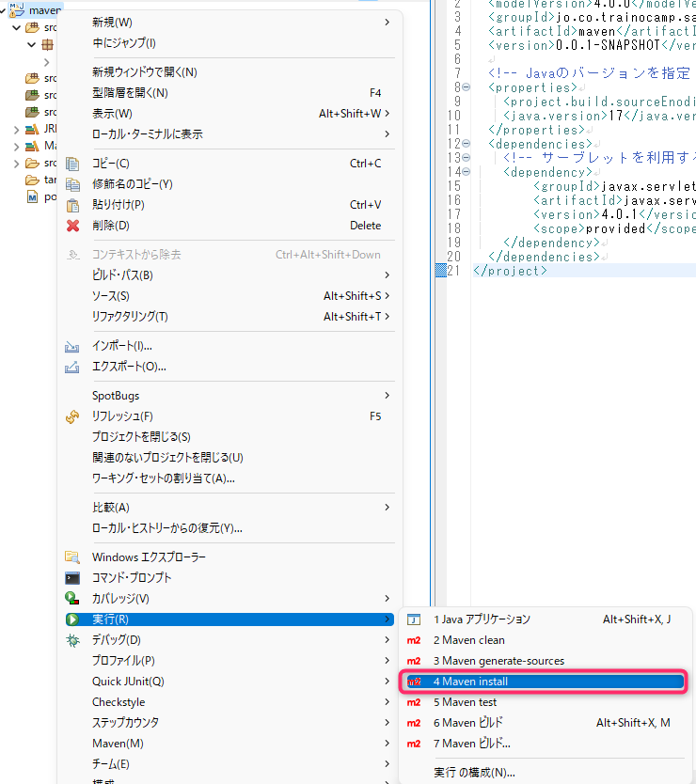Click the closing project tag on line 21

click(511, 271)
